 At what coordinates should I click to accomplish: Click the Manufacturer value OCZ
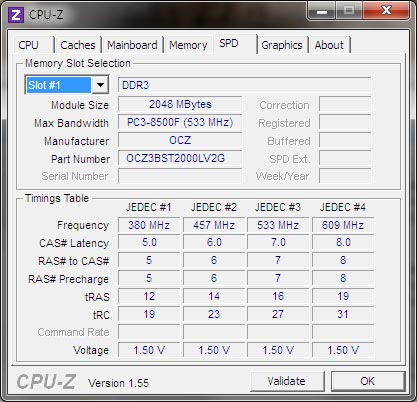click(x=180, y=140)
